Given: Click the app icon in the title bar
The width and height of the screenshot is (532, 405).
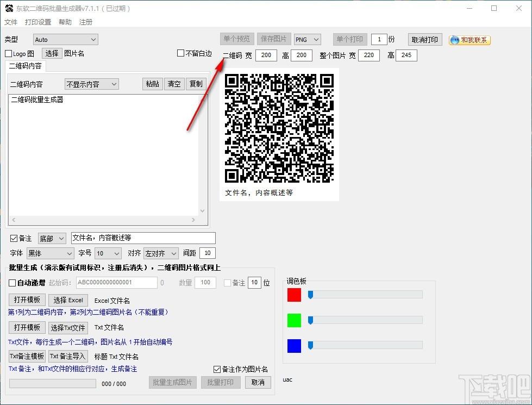Looking at the screenshot, I should pyautogui.click(x=9, y=8).
